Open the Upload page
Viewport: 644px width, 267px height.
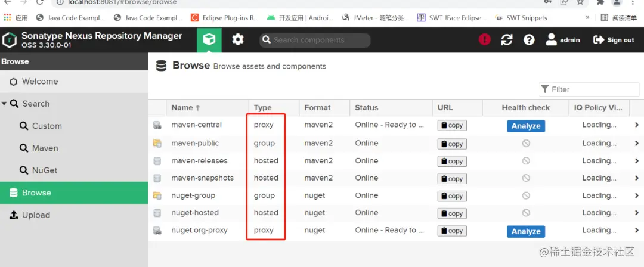point(74,215)
